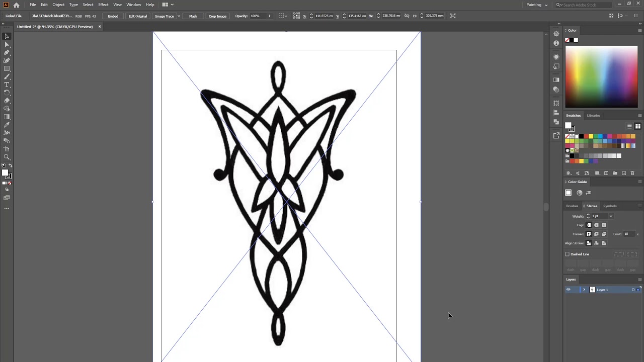This screenshot has width=644, height=362.
Task: Select the Curvature tool
Action: [x=7, y=61]
